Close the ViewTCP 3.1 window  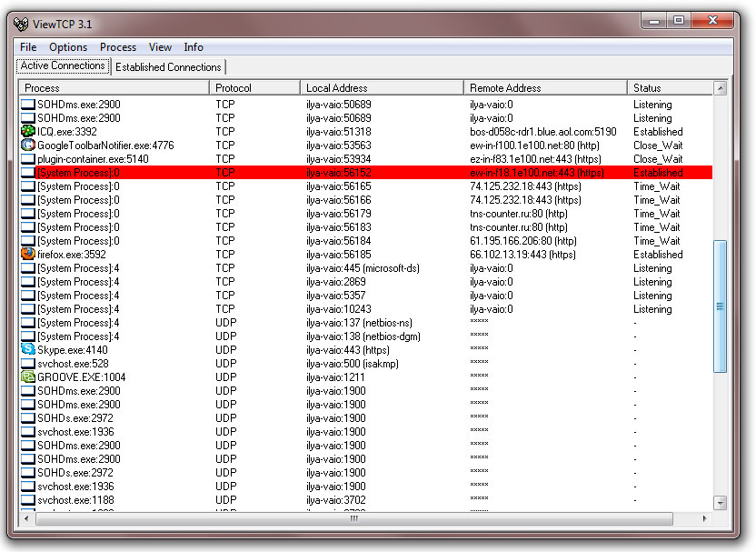pyautogui.click(x=713, y=21)
